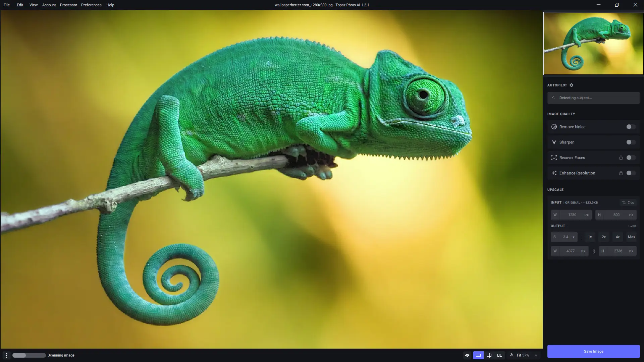Select the 2x upscale button

click(604, 237)
